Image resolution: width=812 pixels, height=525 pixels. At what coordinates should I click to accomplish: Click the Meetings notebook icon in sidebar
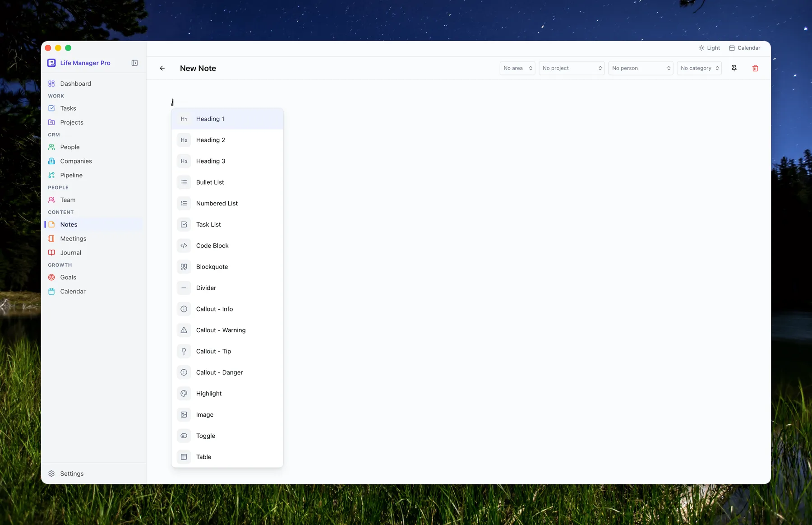pos(51,239)
